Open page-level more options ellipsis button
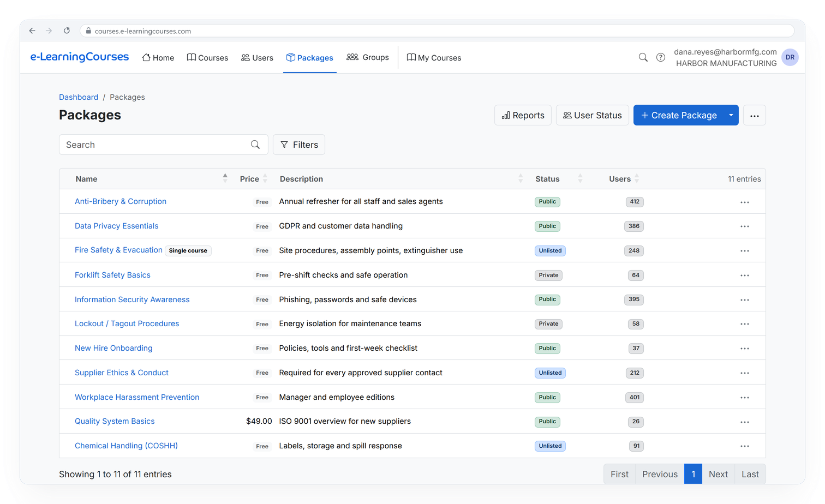The height and width of the screenshot is (504, 825). [755, 115]
